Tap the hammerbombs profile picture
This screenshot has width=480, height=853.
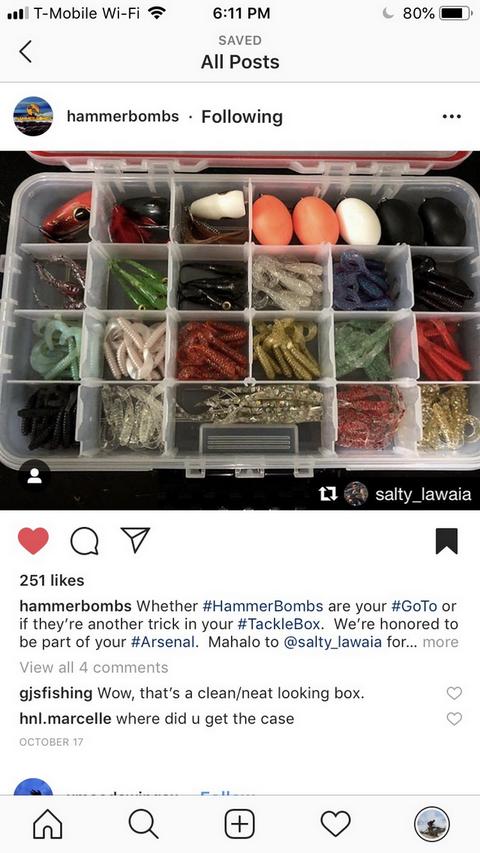33,116
